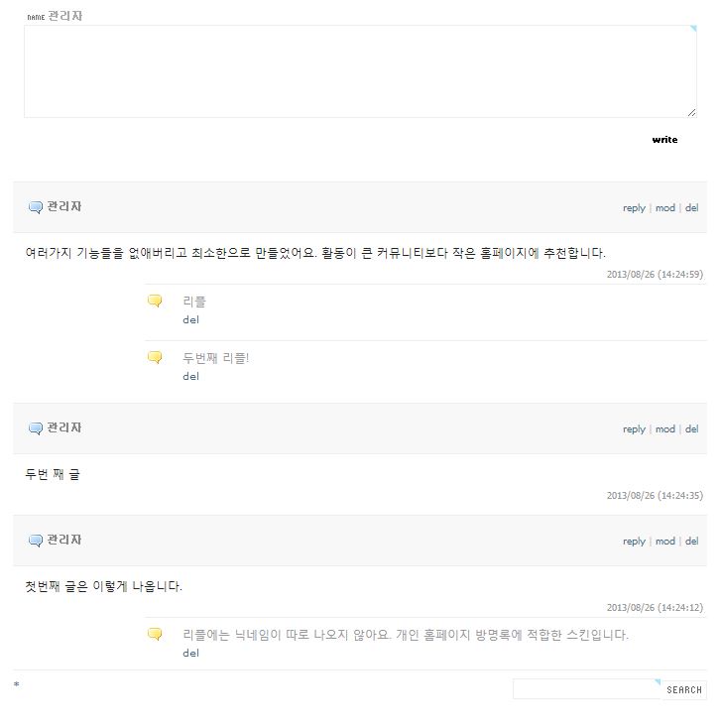This screenshot has height=728, width=720.
Task: Click yellow reply bubble next to '리플'
Action: click(155, 302)
